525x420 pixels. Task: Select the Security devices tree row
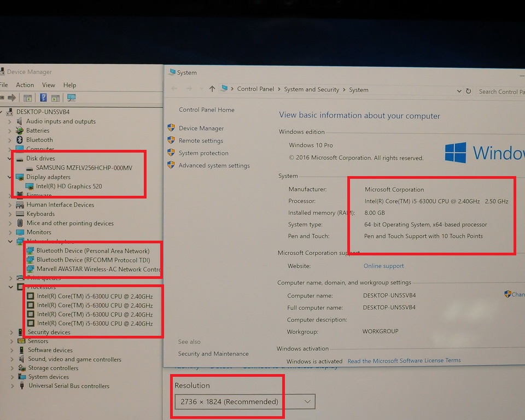point(49,332)
